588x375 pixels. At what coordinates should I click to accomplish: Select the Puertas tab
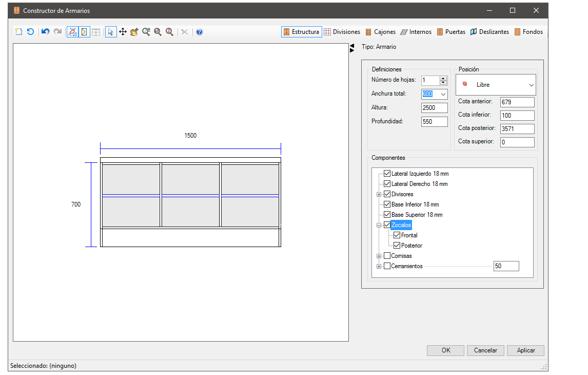coord(451,32)
